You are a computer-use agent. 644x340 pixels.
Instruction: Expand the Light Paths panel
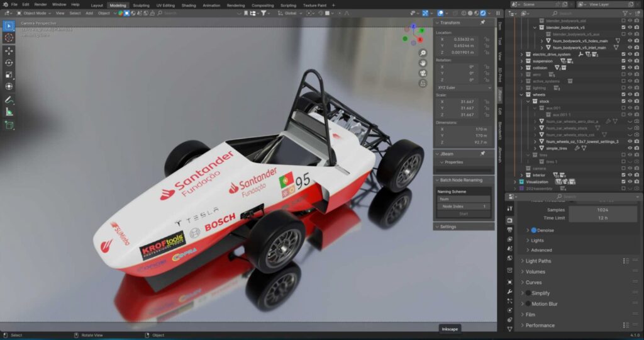coord(523,261)
